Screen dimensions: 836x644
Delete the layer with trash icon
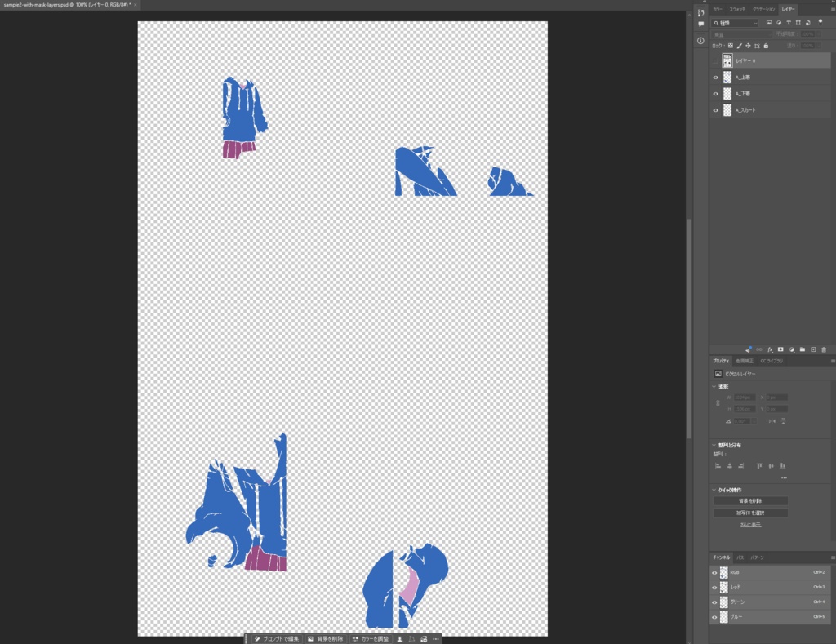(x=824, y=349)
